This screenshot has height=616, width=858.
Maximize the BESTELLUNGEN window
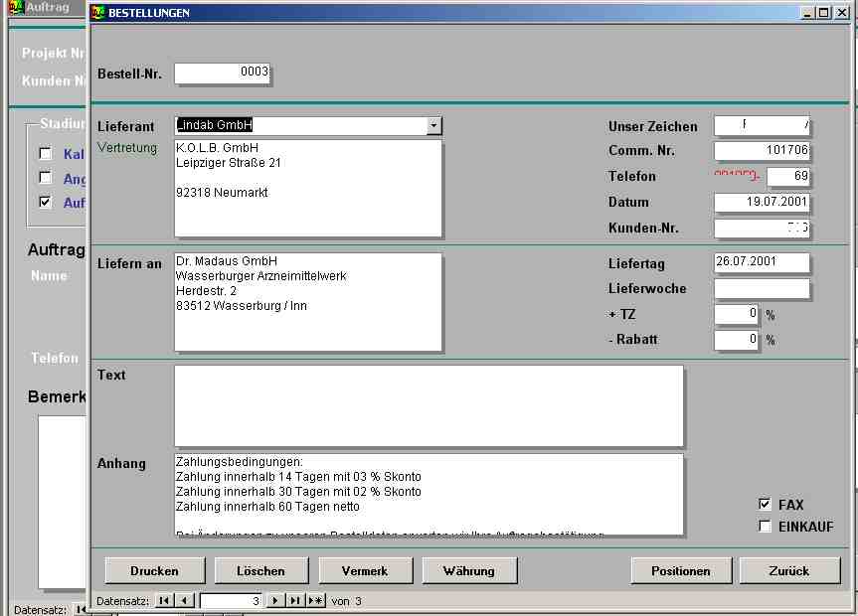click(x=823, y=13)
